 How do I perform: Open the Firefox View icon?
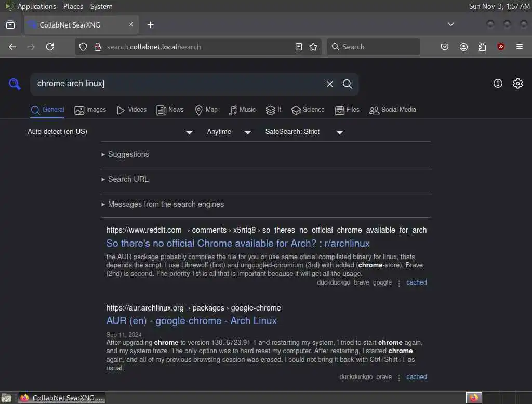click(x=10, y=25)
